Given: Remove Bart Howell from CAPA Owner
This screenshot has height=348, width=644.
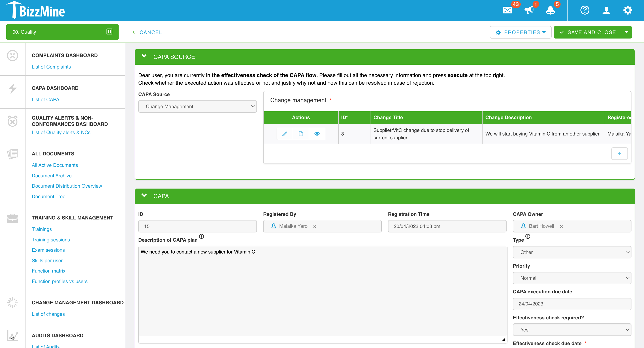Looking at the screenshot, I should [x=561, y=226].
